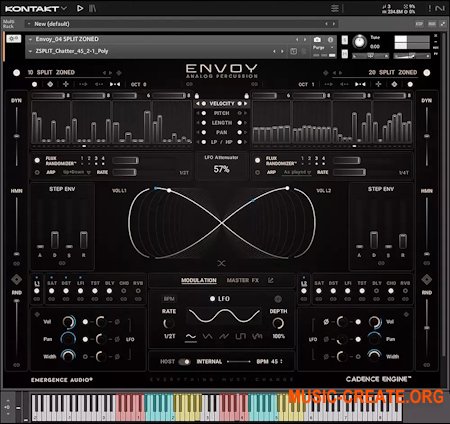This screenshot has height=424, width=450.
Task: Click left sequencer bounce direction icon
Action: [115, 84]
